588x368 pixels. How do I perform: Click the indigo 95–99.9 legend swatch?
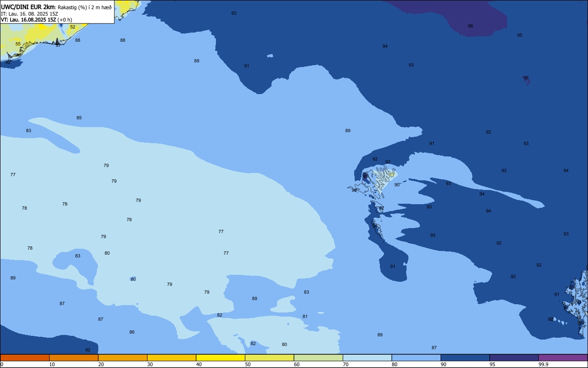(514, 357)
